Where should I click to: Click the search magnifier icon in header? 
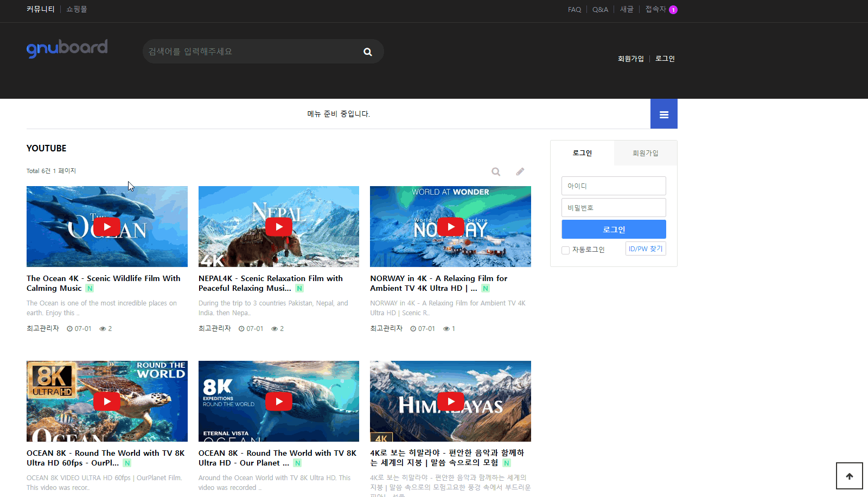click(367, 52)
